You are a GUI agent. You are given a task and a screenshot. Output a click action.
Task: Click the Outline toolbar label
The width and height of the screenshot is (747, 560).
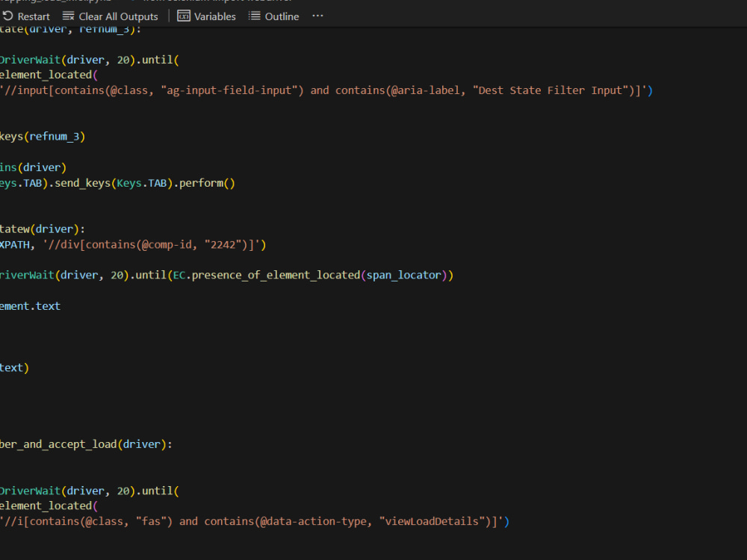coord(282,16)
